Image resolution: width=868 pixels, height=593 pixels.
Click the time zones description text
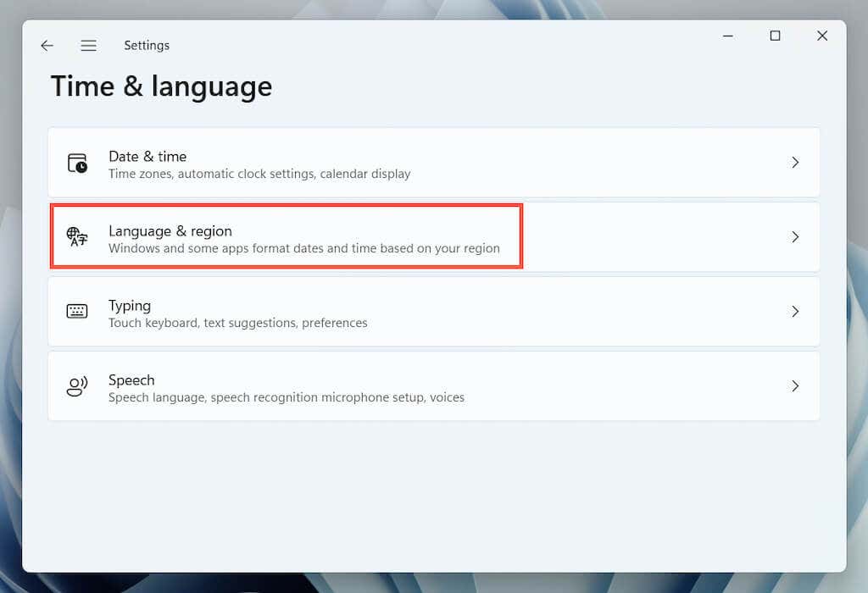tap(259, 174)
